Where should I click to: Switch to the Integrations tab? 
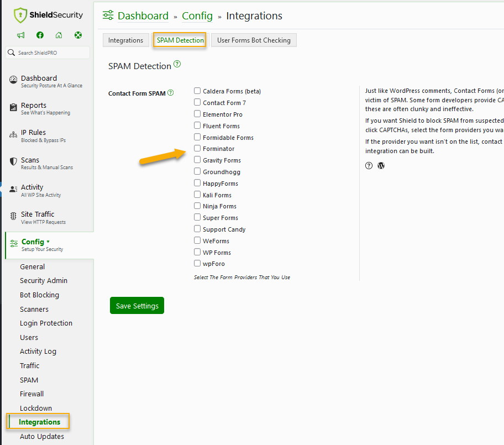pyautogui.click(x=125, y=40)
